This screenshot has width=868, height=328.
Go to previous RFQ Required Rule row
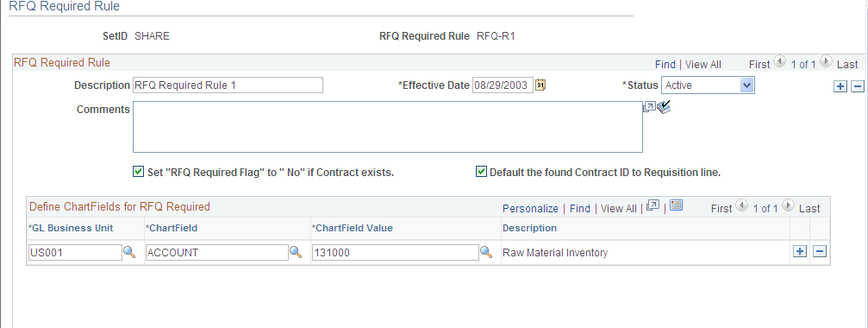(x=779, y=62)
